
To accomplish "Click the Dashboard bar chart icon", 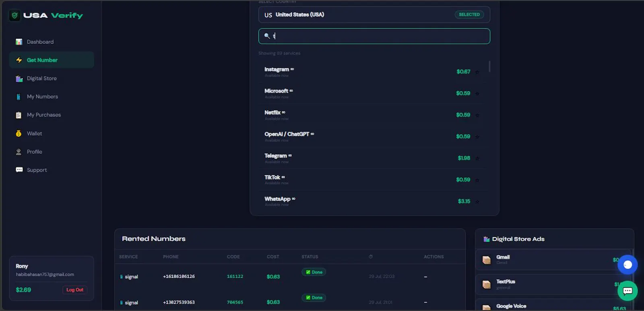I will point(19,42).
